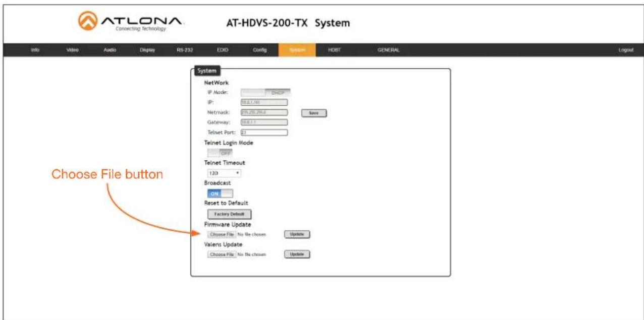Image resolution: width=644 pixels, height=320 pixels.
Task: Choose a file for Valens Update
Action: [x=222, y=254]
